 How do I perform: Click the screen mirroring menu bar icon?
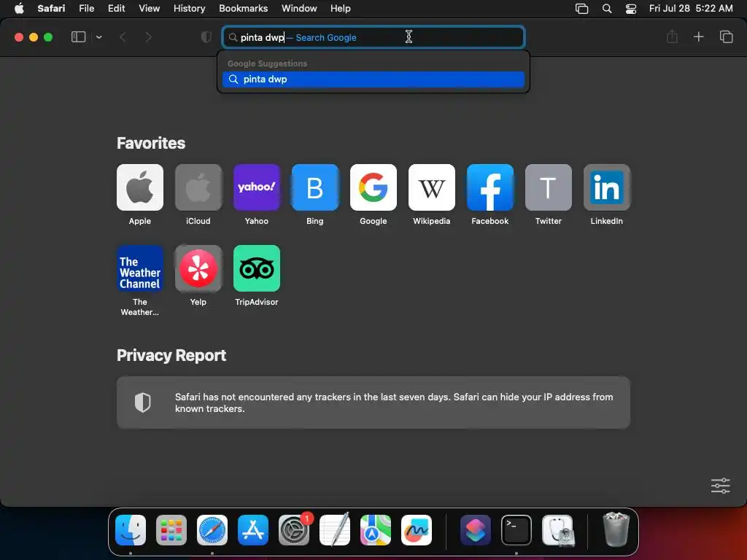[581, 9]
